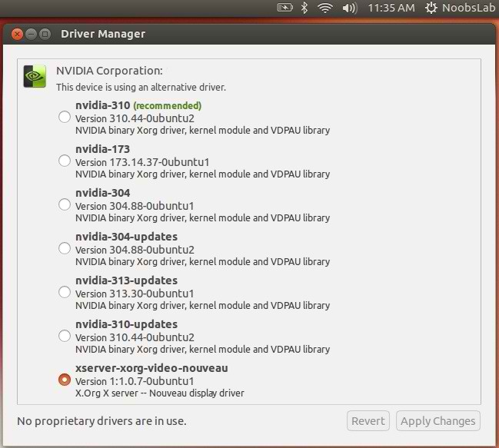
Task: Open the Wi-Fi network indicator
Action: coord(325,8)
